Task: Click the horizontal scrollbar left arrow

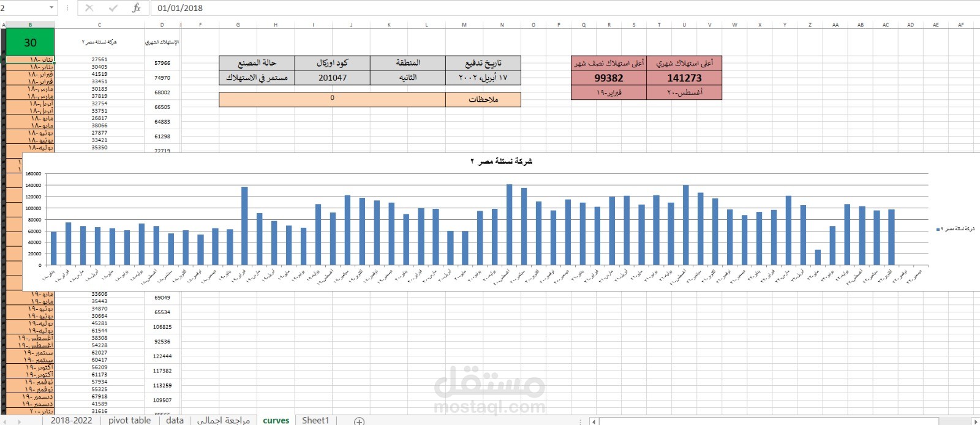Action: tap(593, 421)
